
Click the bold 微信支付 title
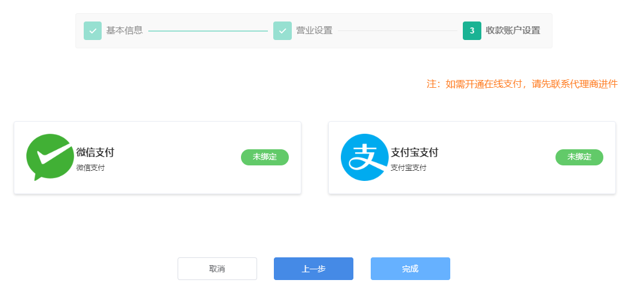click(x=95, y=152)
